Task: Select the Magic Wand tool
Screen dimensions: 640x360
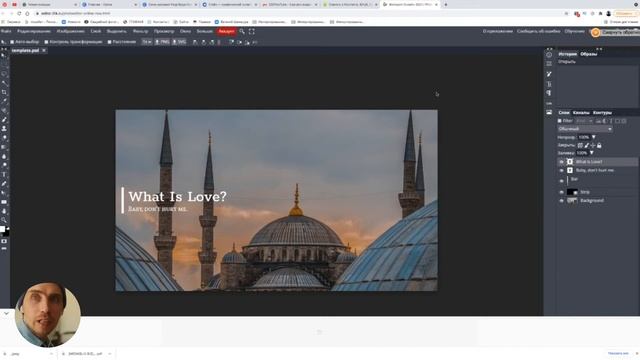Action: pyautogui.click(x=4, y=83)
